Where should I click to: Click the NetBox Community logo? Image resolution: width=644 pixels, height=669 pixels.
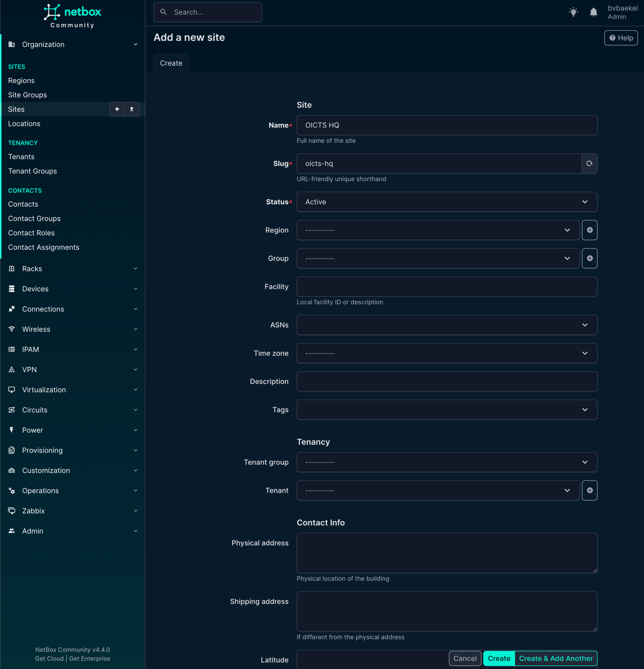click(x=72, y=16)
